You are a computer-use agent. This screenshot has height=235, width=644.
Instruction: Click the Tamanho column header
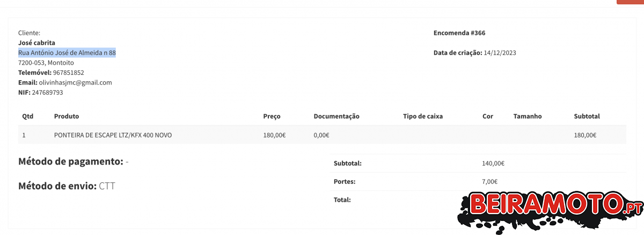coord(528,116)
